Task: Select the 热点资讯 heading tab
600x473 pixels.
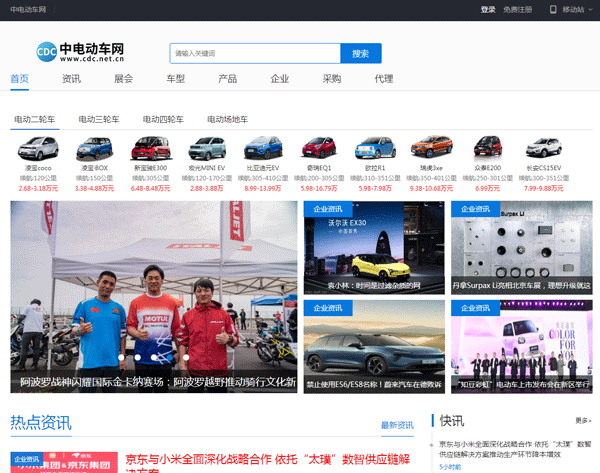Action: [41, 423]
